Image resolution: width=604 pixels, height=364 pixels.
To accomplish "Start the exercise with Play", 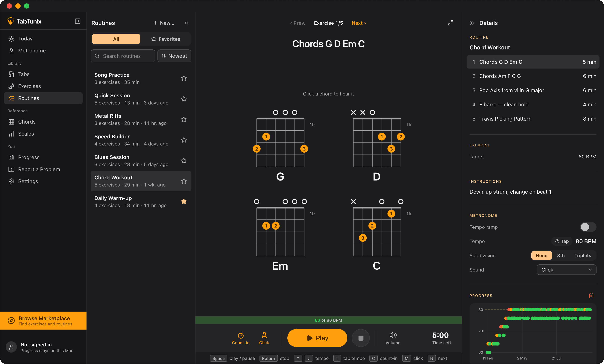I will [317, 338].
